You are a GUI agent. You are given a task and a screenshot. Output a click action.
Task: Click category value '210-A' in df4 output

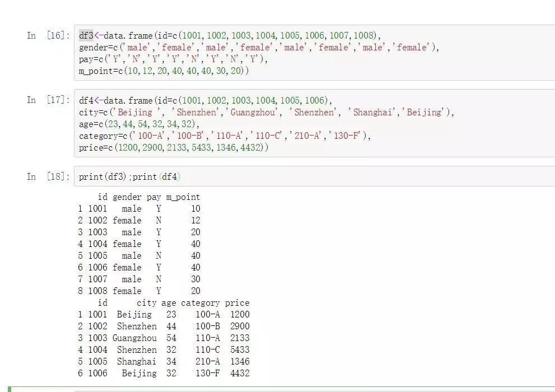208,361
